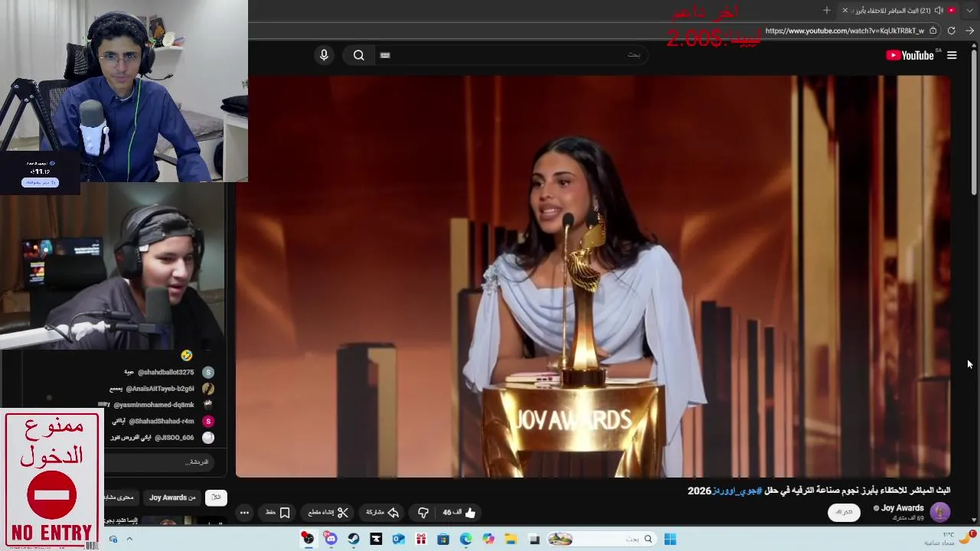
Task: Save the video with حفظ bookmark button
Action: pyautogui.click(x=278, y=513)
